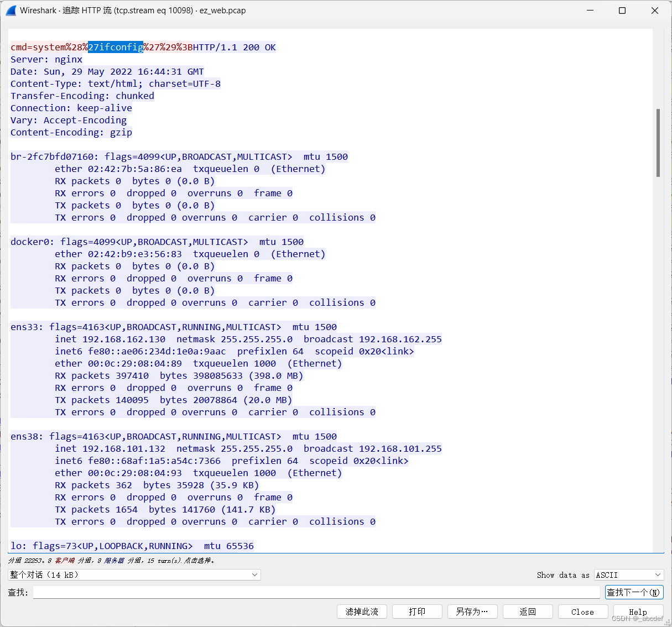Viewport: 672px width, 627px height.
Task: Click the Find Next button
Action: click(x=634, y=592)
